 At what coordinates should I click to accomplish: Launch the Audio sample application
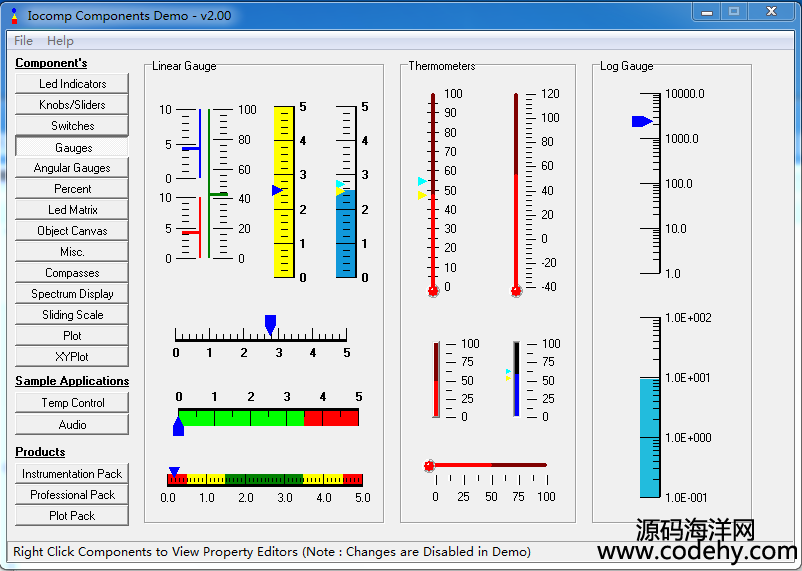[72, 425]
